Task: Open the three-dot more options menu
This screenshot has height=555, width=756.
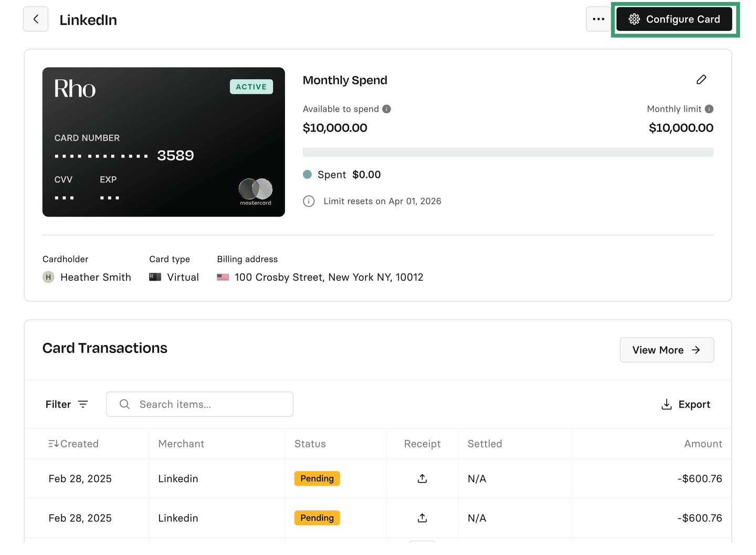Action: 598,19
